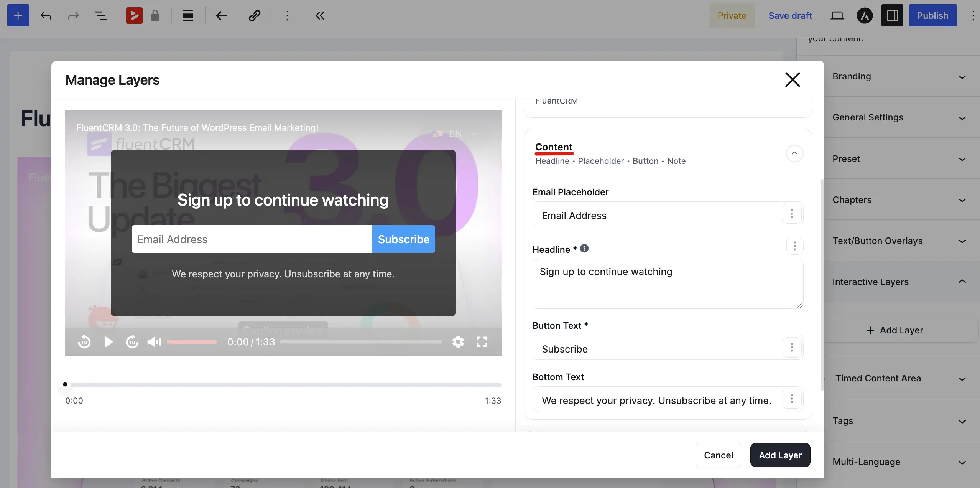Open the device preview icon
The width and height of the screenshot is (980, 488).
click(837, 15)
